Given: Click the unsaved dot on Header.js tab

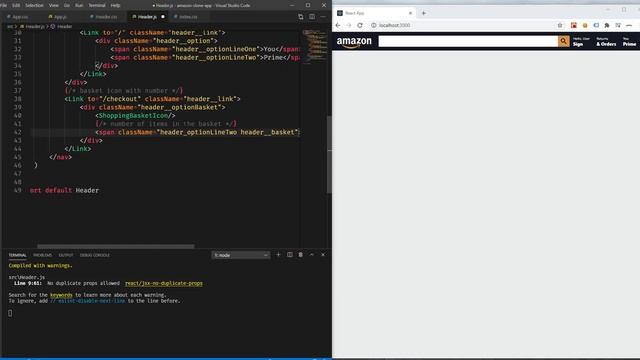Looking at the screenshot, I should pyautogui.click(x=162, y=17).
